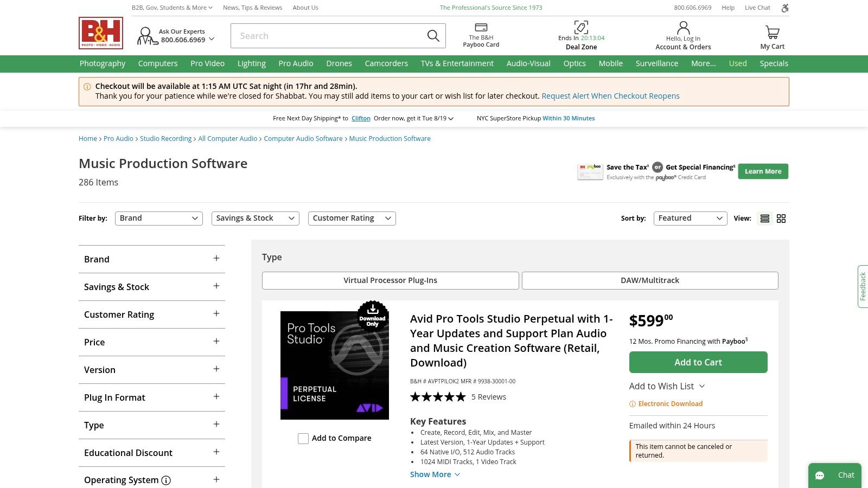Screen dimensions: 868x488
Task: Open Add to Wish List dropdown
Action: [667, 387]
